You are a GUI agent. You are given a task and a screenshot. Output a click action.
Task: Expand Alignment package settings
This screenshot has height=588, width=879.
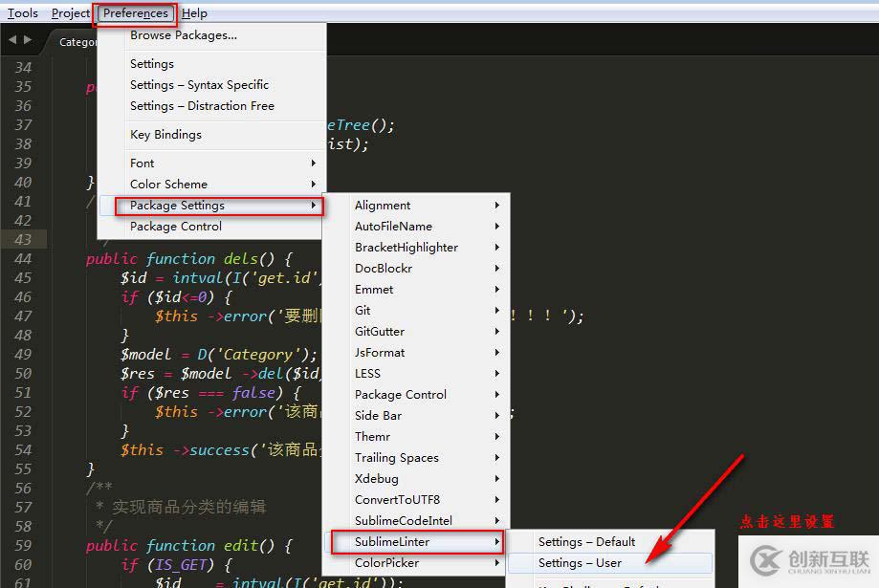coord(416,206)
